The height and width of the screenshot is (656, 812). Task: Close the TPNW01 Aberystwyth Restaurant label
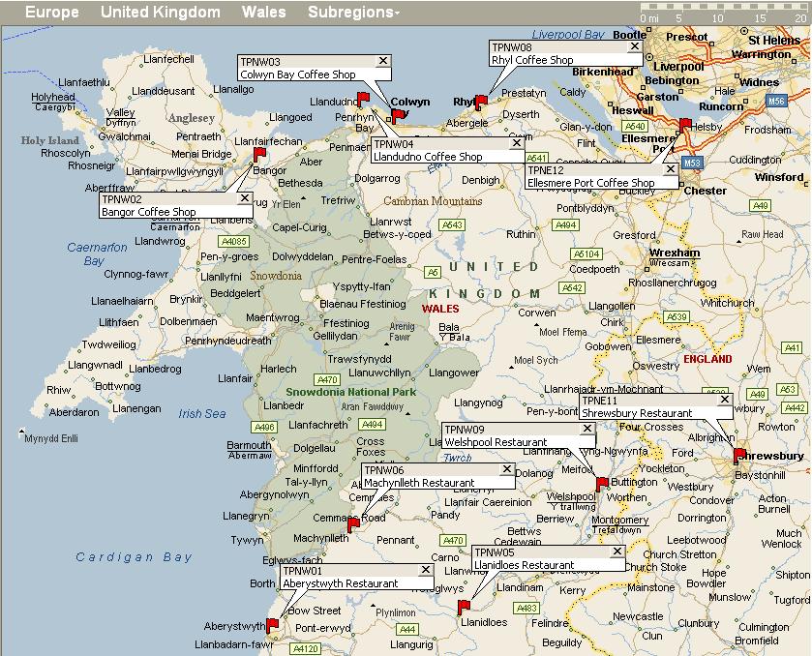[x=425, y=570]
